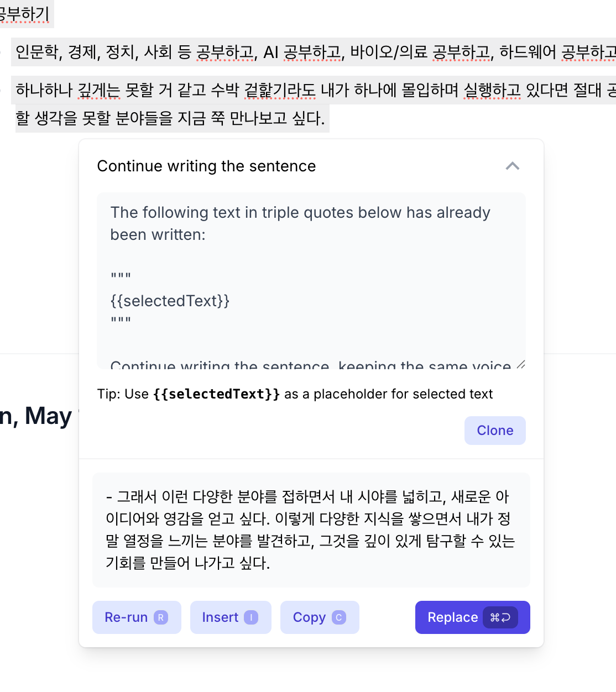Click the command-return shortcut badge on Replace
Image resolution: width=616 pixels, height=692 pixels.
(500, 617)
